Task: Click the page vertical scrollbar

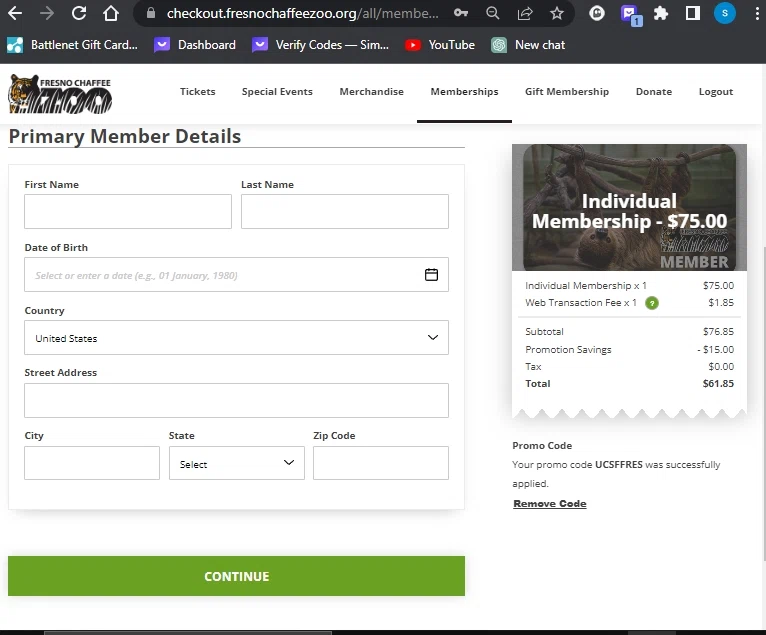Action: (763, 403)
